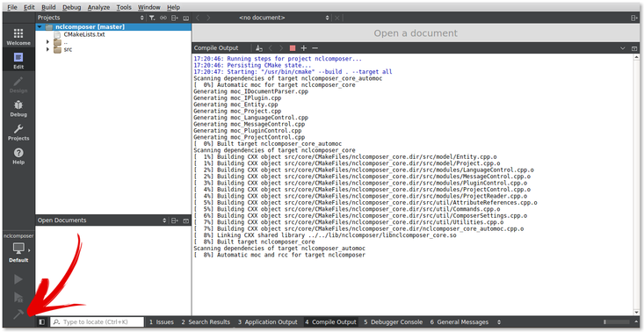Click the 'Linking CXX shared library' line
Image resolution: width=644 pixels, height=332 pixels.
point(325,235)
